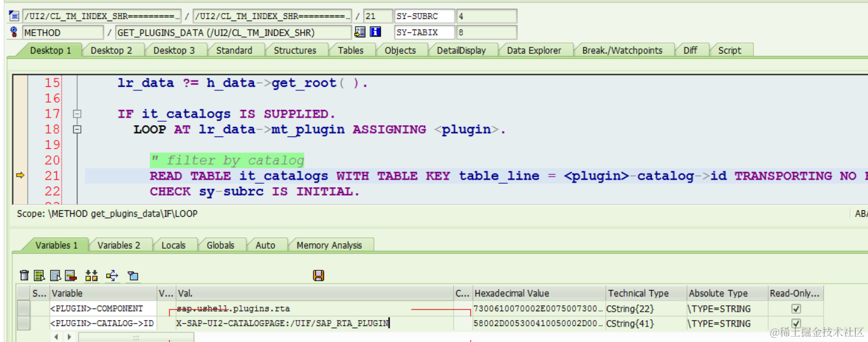The height and width of the screenshot is (342, 868).
Task: Toggle Read-Only checkbox for <PLUGIN>-CATALOG->ID
Action: click(796, 323)
